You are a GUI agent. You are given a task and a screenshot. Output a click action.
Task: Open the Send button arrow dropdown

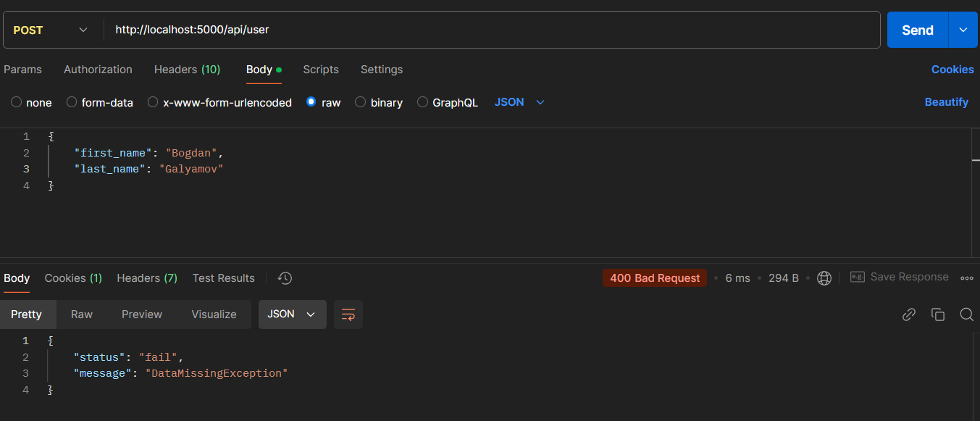[963, 30]
